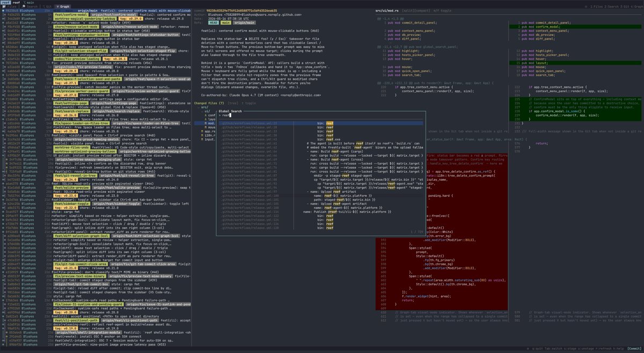
Task: Toggle the Changed files [tree] view
Action: (x=233, y=103)
